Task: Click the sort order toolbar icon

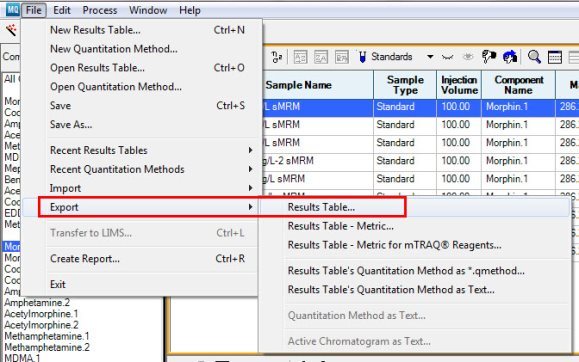Action: pyautogui.click(x=277, y=57)
